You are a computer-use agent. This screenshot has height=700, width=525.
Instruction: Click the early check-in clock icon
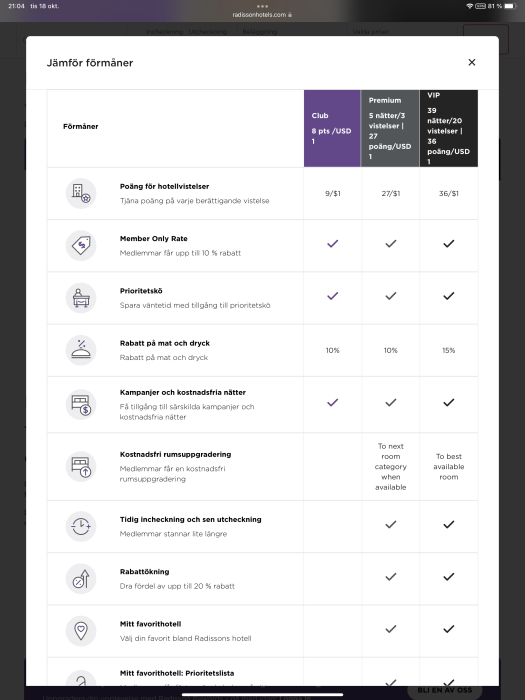(81, 526)
